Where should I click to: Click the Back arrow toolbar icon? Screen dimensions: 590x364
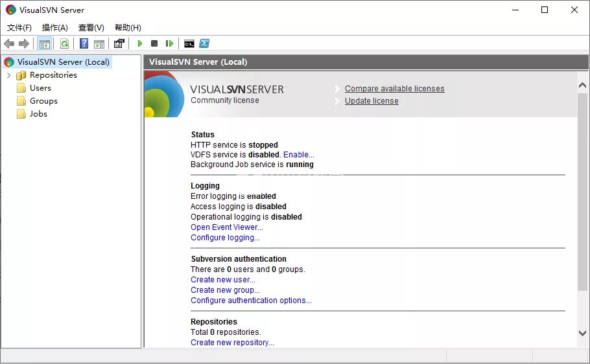coord(9,43)
